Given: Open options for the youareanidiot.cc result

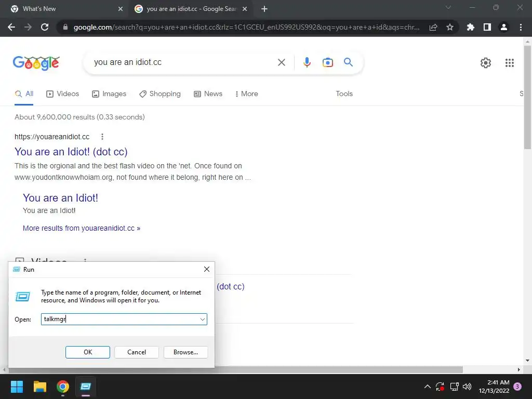Looking at the screenshot, I should coord(102,137).
